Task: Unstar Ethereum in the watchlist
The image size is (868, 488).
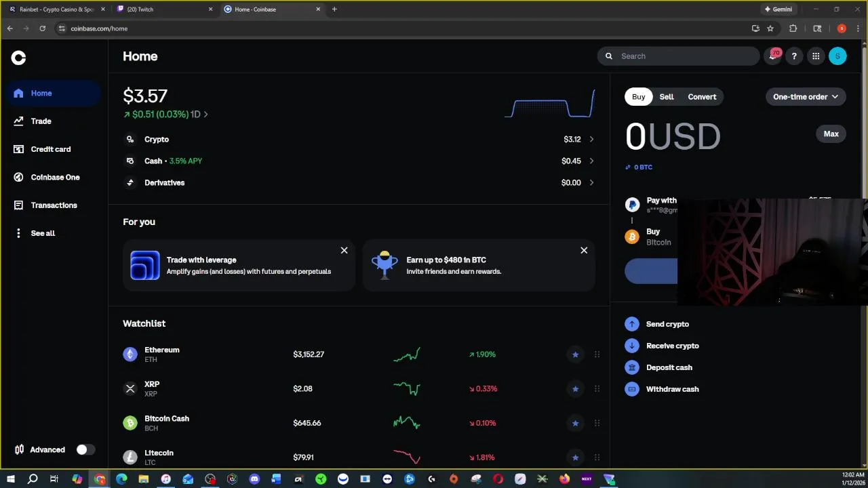Action: point(575,354)
